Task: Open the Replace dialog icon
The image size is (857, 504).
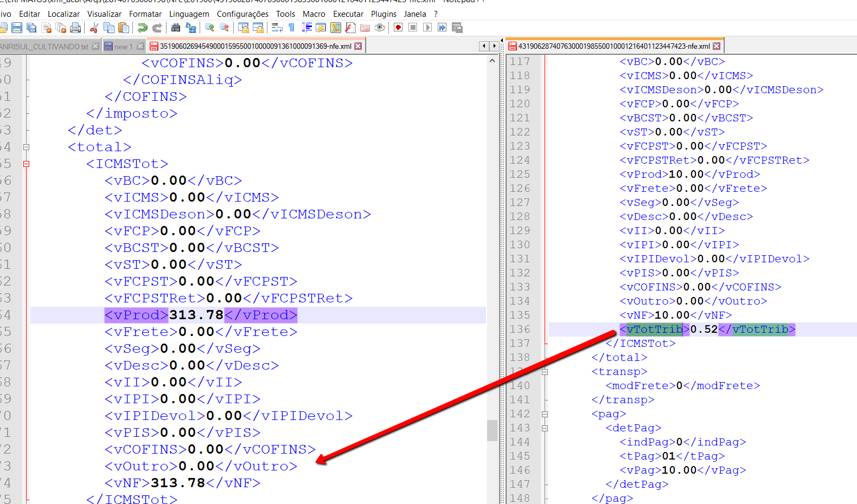Action: (x=190, y=28)
